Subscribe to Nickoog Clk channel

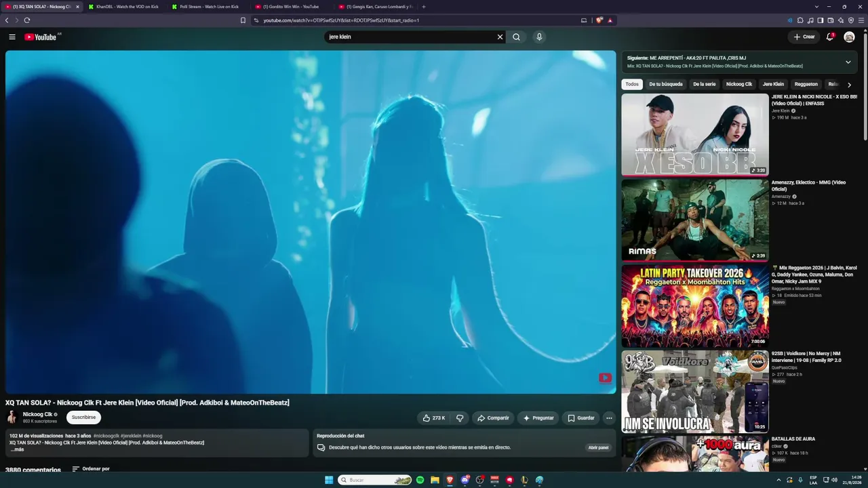[83, 418]
